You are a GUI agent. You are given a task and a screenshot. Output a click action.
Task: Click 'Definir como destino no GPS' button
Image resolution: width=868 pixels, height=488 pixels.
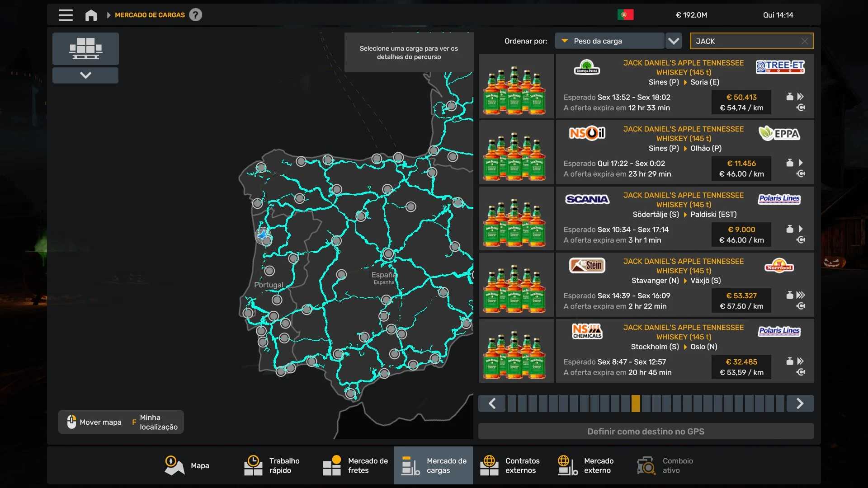[x=646, y=432]
